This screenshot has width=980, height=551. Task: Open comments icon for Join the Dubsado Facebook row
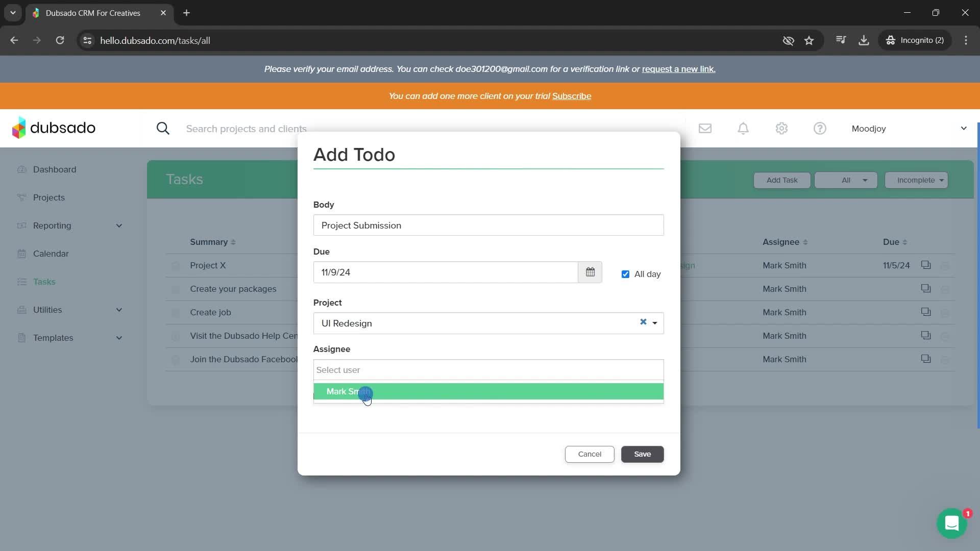click(x=925, y=359)
